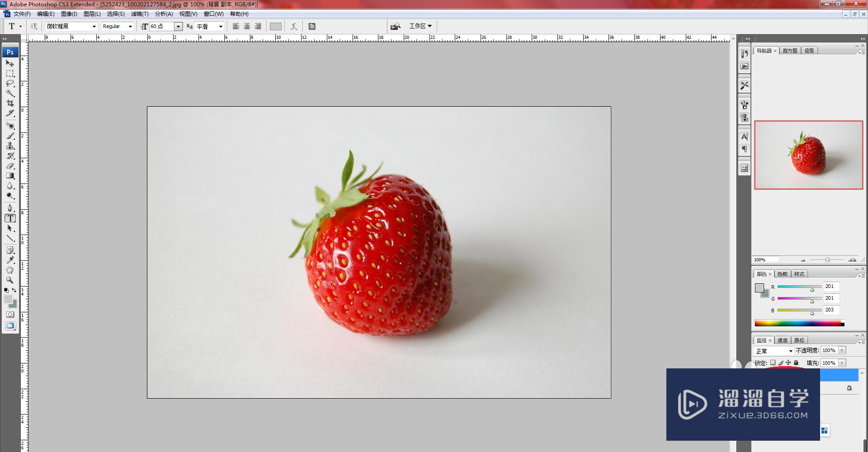Select the Pen tool
868x452 pixels.
(10, 208)
